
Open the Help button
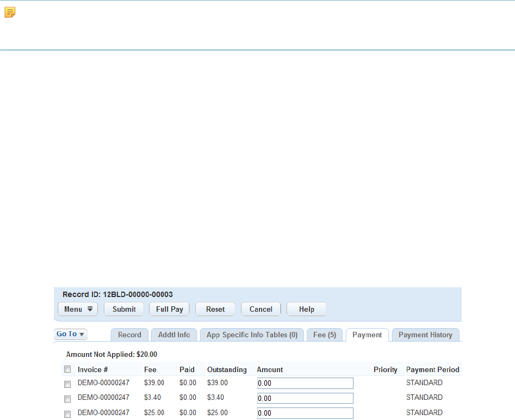(x=306, y=309)
